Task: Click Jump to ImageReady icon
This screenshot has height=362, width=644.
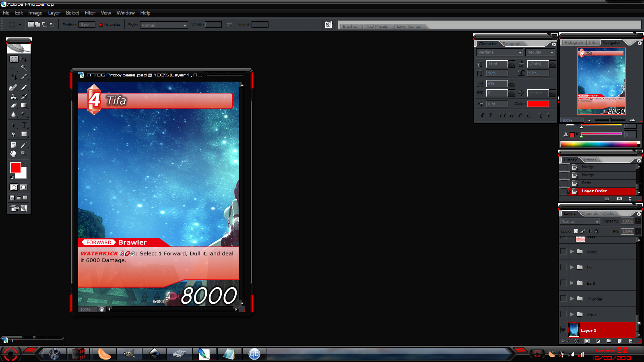Action: coord(19,208)
